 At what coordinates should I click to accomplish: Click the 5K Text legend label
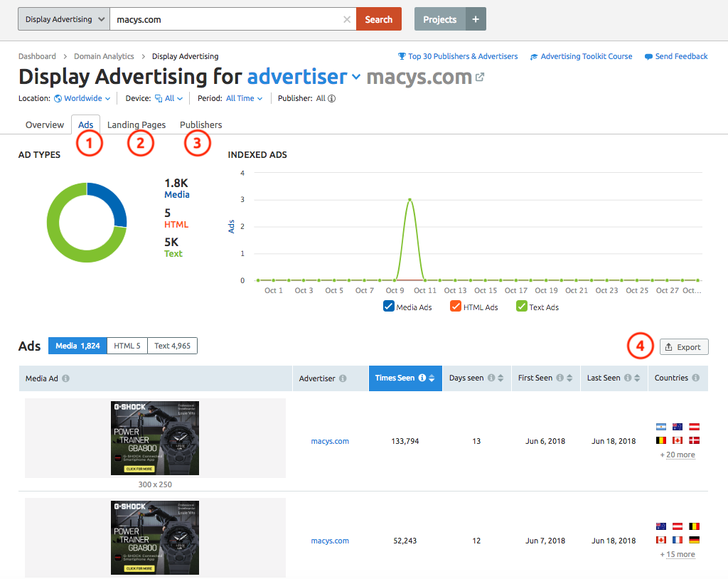click(x=173, y=248)
